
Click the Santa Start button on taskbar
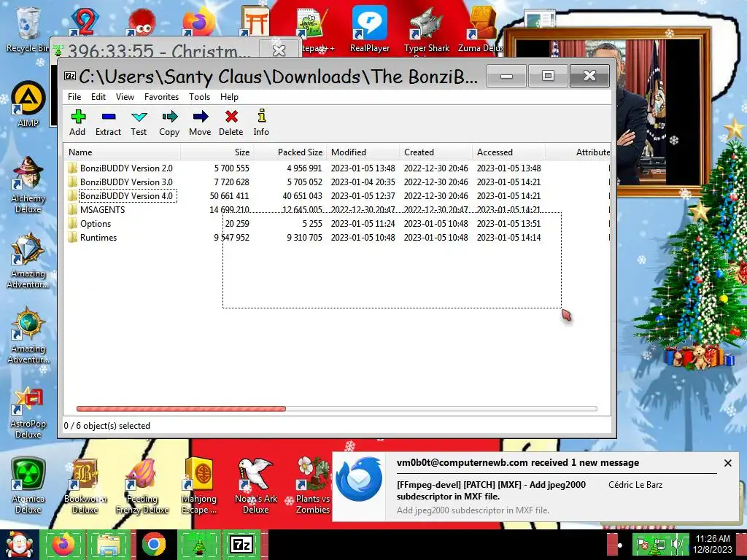tap(18, 545)
